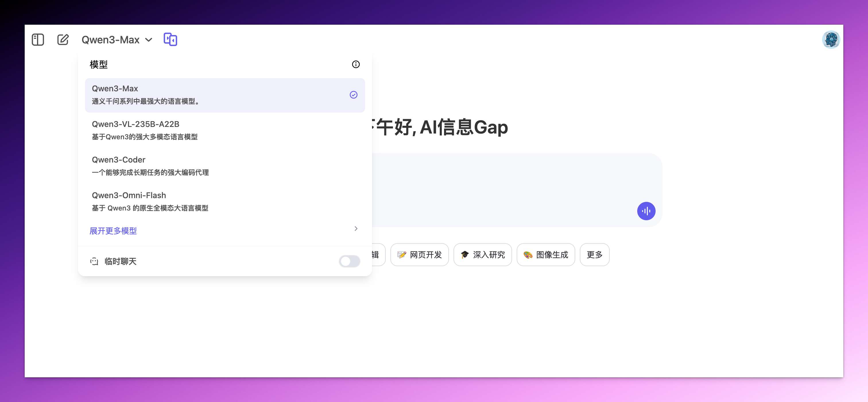Image resolution: width=868 pixels, height=402 pixels.
Task: Click description 一个能够完成长期任务的强大编码代理
Action: [x=150, y=173]
